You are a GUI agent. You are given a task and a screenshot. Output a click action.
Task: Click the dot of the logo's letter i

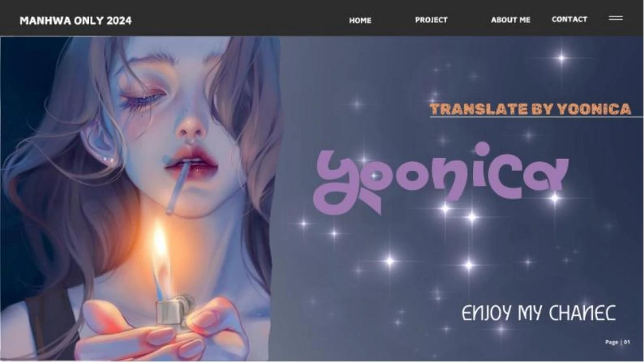[x=482, y=149]
